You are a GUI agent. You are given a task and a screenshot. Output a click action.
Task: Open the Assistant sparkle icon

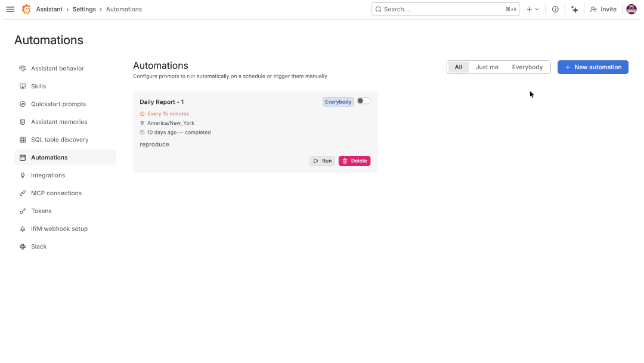tap(575, 9)
